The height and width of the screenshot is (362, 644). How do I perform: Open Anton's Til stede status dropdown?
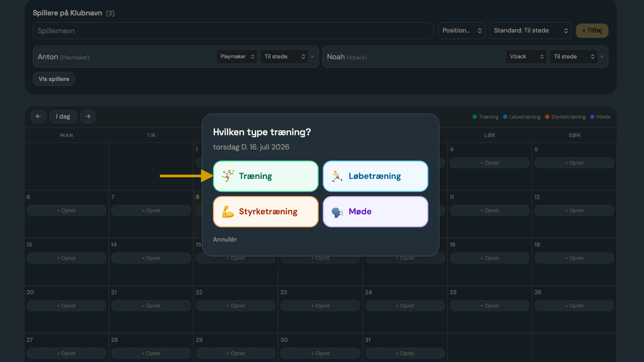tap(284, 57)
